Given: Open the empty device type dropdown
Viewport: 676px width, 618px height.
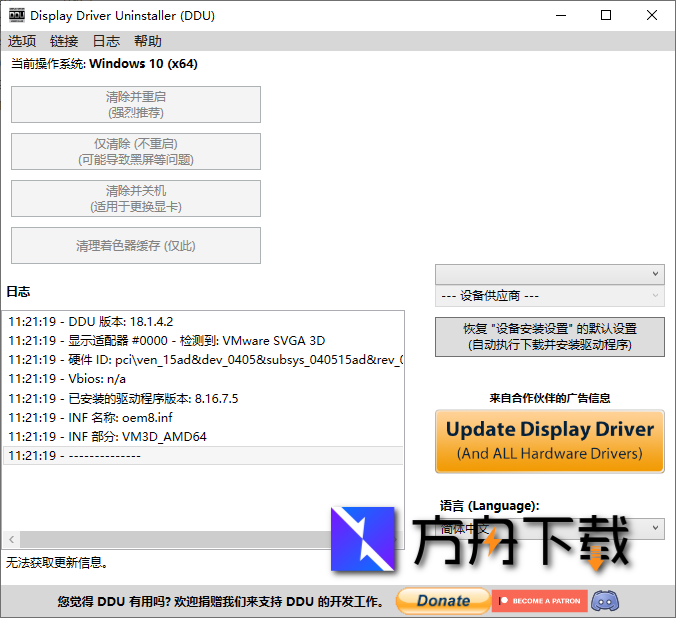Looking at the screenshot, I should coord(550,274).
